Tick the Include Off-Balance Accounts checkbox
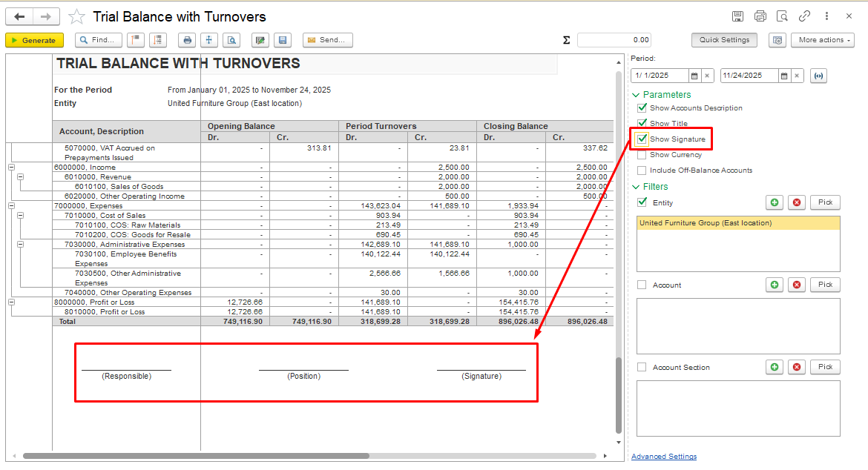The image size is (868, 470). (642, 171)
